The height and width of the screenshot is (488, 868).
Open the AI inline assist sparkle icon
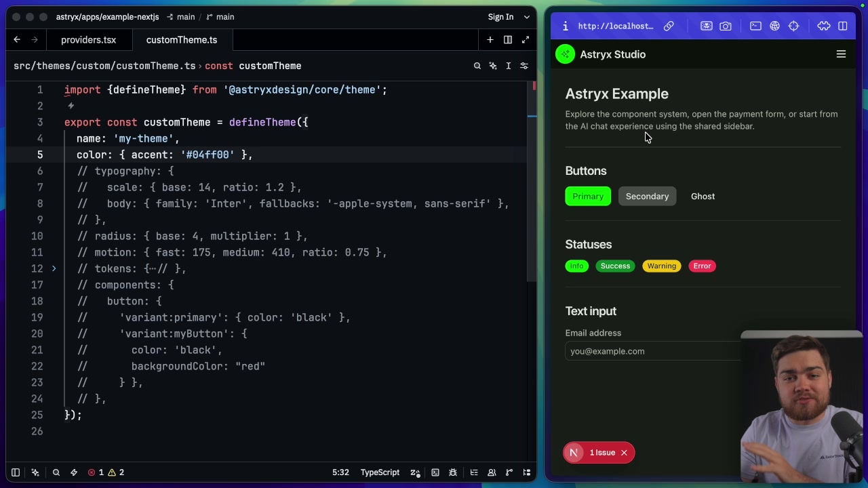493,66
